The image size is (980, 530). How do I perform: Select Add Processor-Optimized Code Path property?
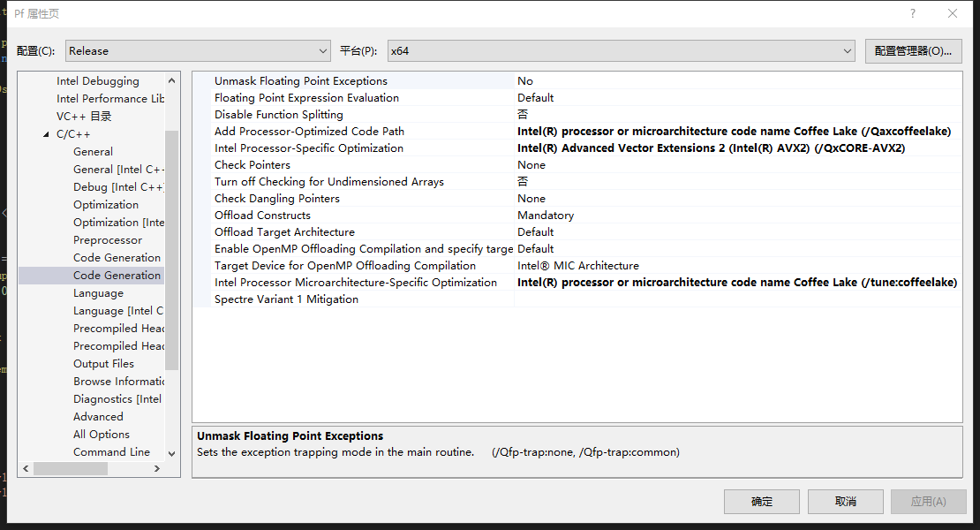coord(309,132)
